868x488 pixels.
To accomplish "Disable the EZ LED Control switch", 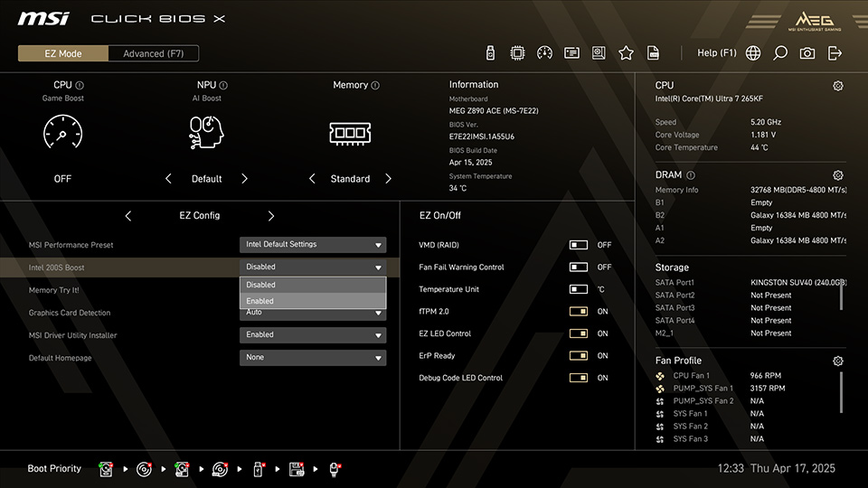I will point(579,333).
